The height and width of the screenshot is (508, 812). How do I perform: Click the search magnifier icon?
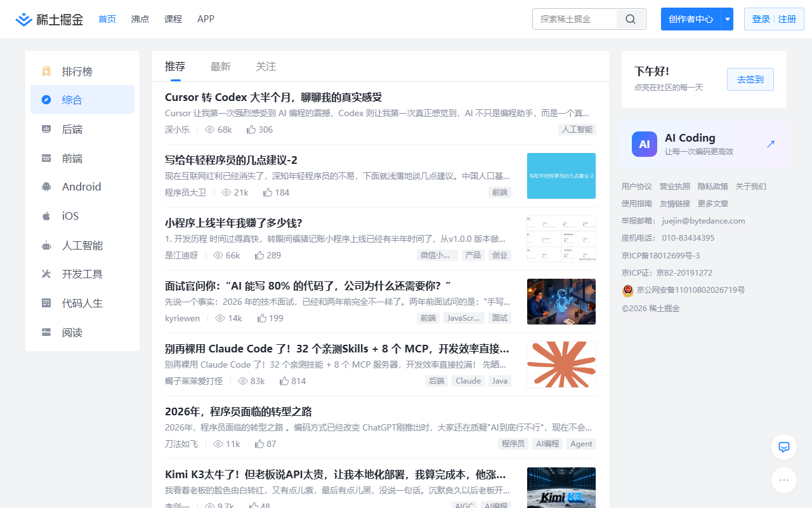[x=631, y=19]
